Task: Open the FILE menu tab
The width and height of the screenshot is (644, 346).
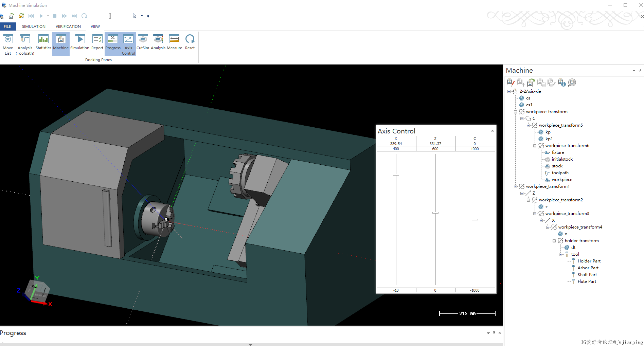Action: (7, 26)
